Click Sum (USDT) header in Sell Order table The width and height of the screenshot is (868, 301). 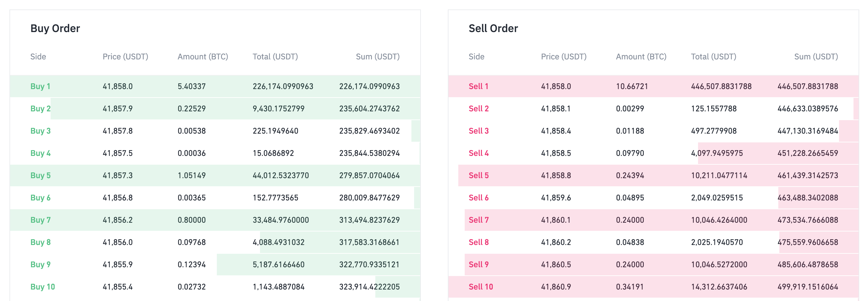816,57
